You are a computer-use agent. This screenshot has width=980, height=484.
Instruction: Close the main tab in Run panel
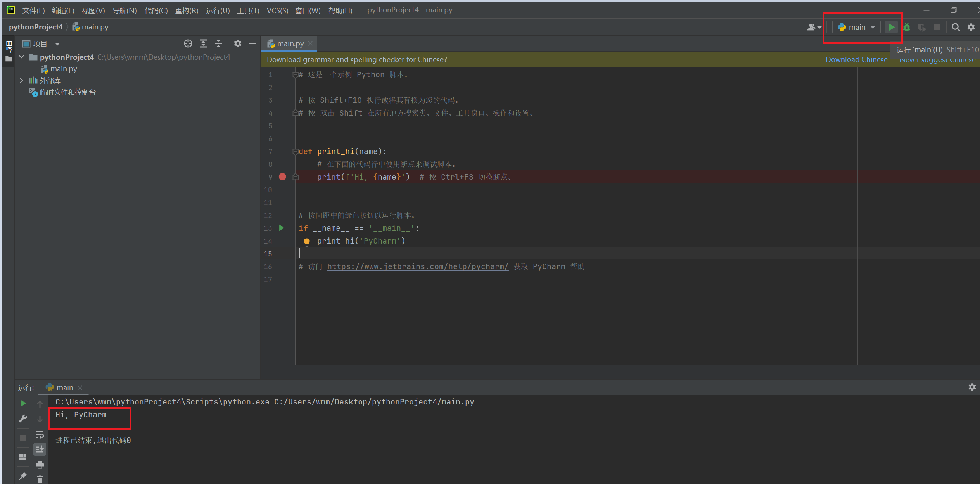80,388
